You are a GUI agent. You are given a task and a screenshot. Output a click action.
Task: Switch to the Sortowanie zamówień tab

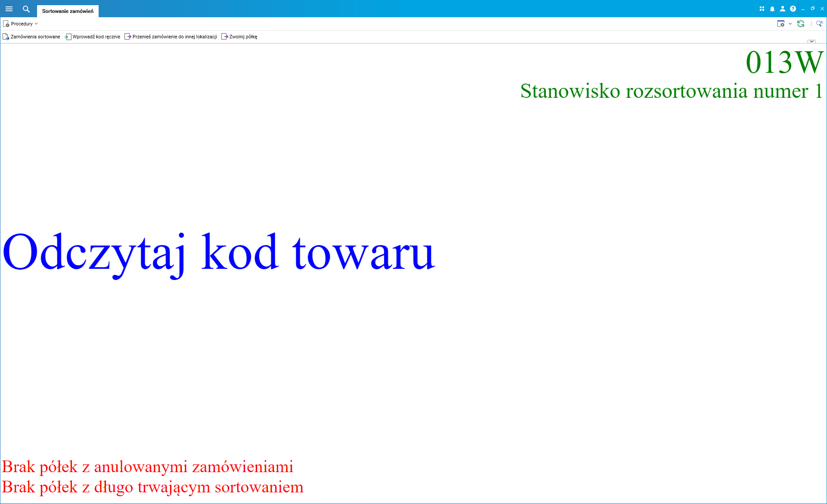coord(68,11)
